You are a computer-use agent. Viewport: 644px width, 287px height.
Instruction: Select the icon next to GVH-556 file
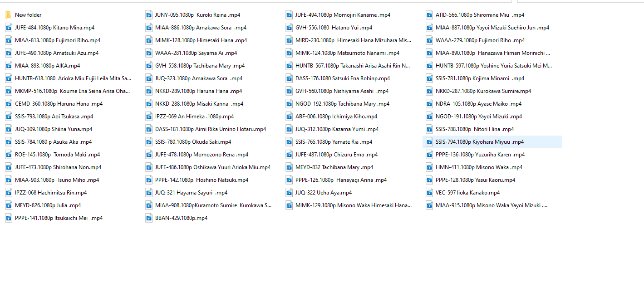(x=289, y=28)
